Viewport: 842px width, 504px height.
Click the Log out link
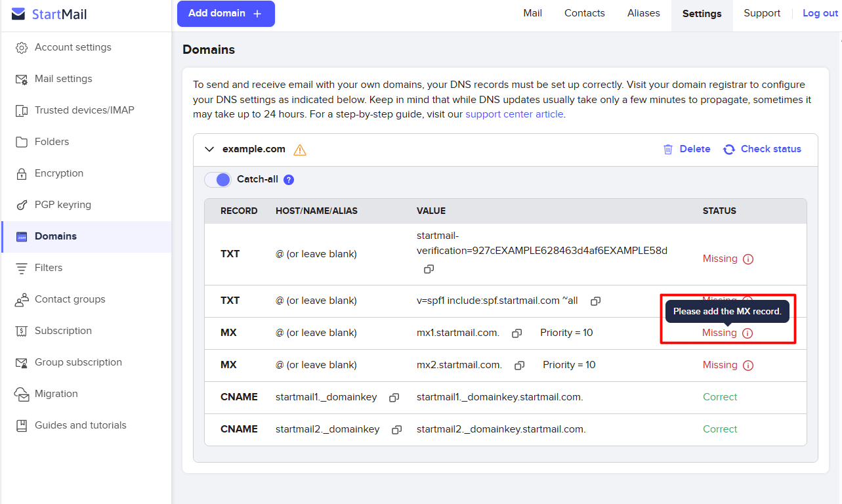pos(820,13)
